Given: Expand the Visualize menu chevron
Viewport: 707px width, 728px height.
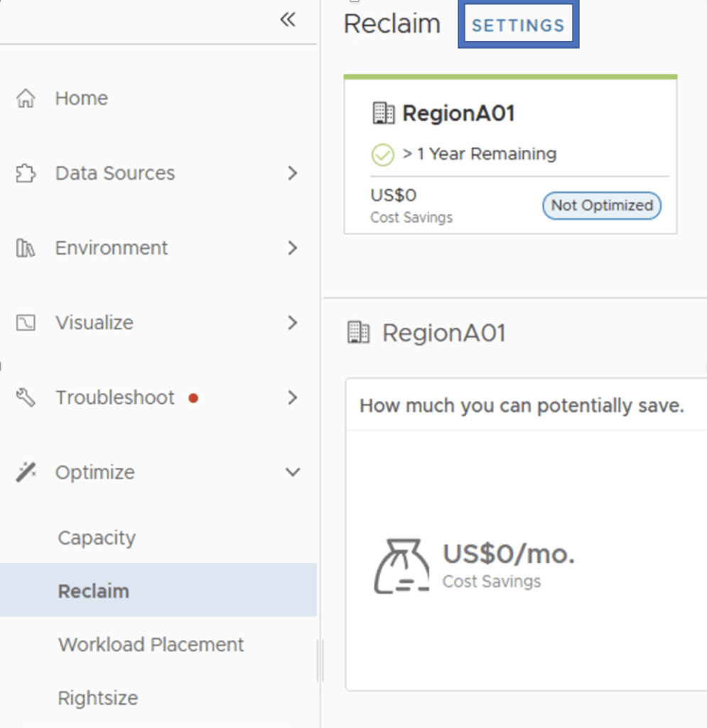Looking at the screenshot, I should click(x=292, y=323).
